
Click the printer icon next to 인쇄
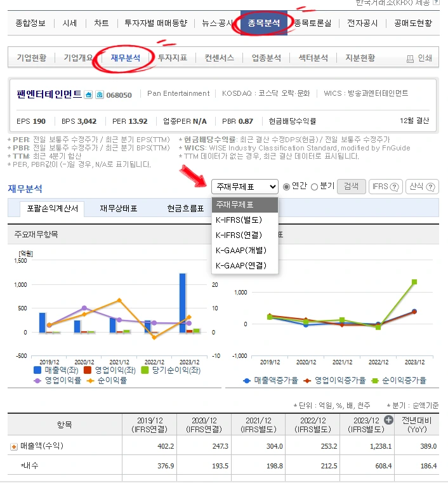pyautogui.click(x=410, y=58)
